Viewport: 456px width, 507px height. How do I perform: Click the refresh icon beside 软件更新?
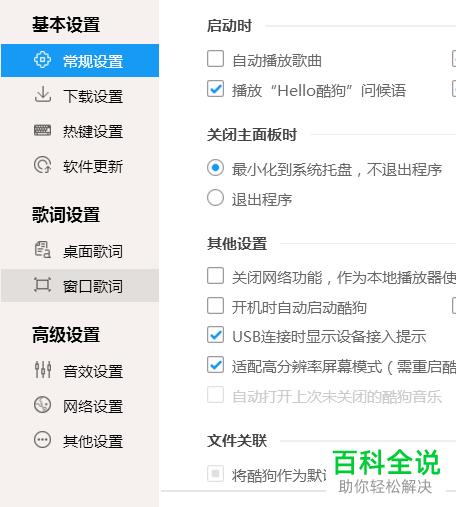(x=43, y=165)
